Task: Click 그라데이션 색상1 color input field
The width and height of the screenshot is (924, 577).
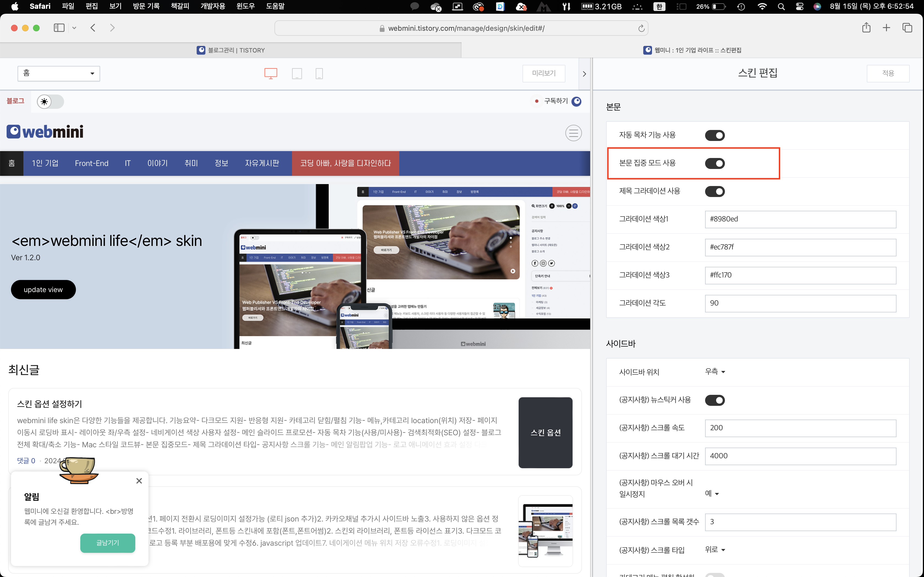Action: (800, 219)
